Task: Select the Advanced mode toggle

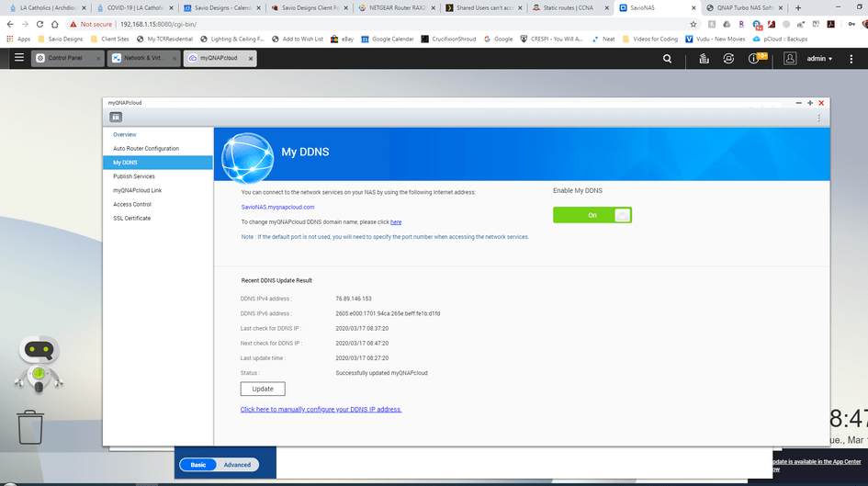Action: click(237, 465)
